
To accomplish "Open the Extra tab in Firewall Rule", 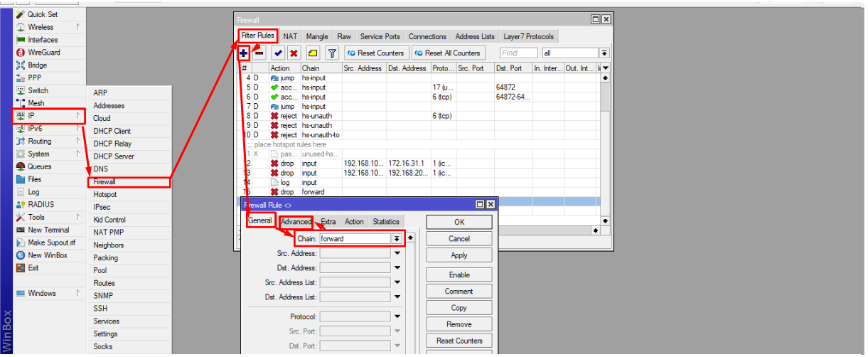I will point(328,222).
